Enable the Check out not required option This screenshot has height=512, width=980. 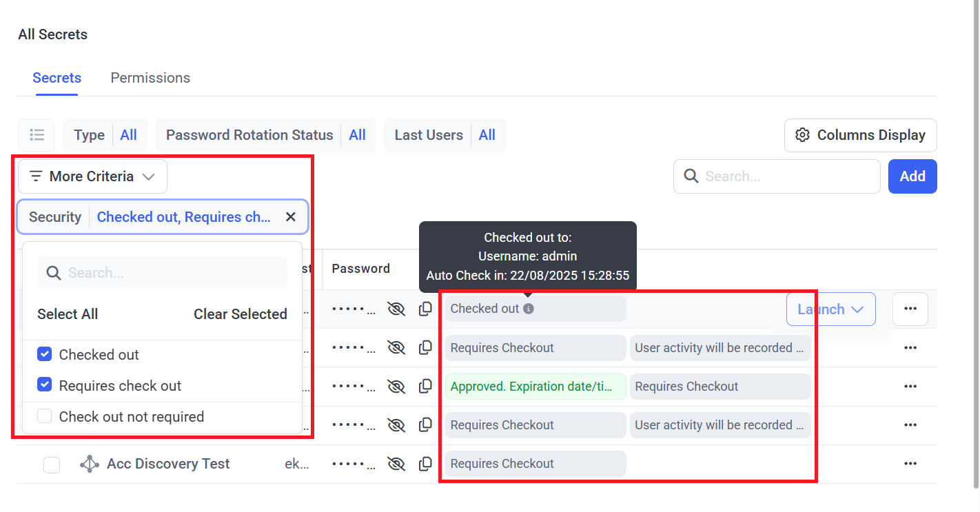(45, 416)
